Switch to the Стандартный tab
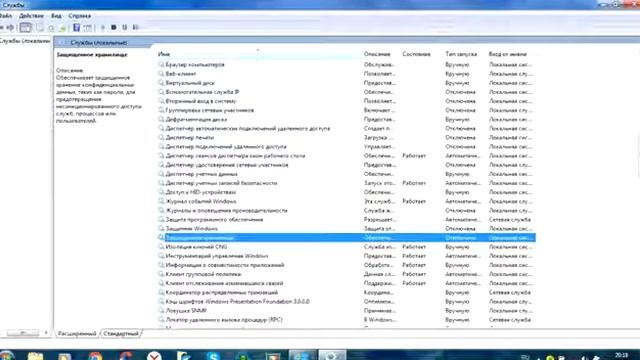The image size is (640, 360). click(121, 333)
